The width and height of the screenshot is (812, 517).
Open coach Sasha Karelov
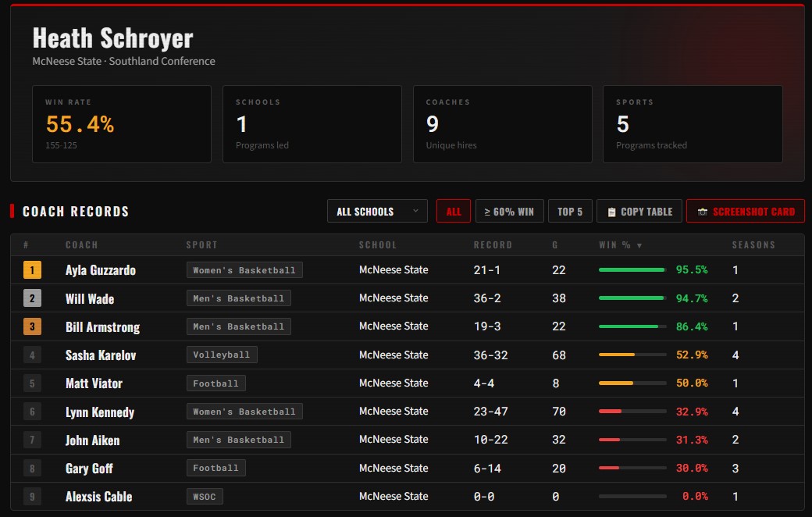(x=101, y=355)
